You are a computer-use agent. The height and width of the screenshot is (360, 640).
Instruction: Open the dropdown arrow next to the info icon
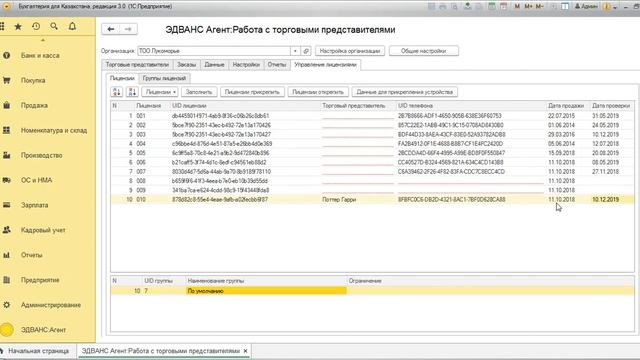615,7
